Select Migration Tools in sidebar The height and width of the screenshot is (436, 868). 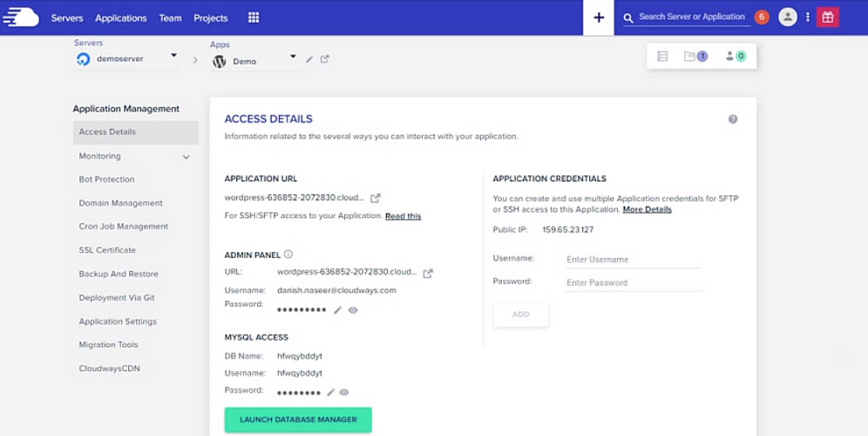108,344
